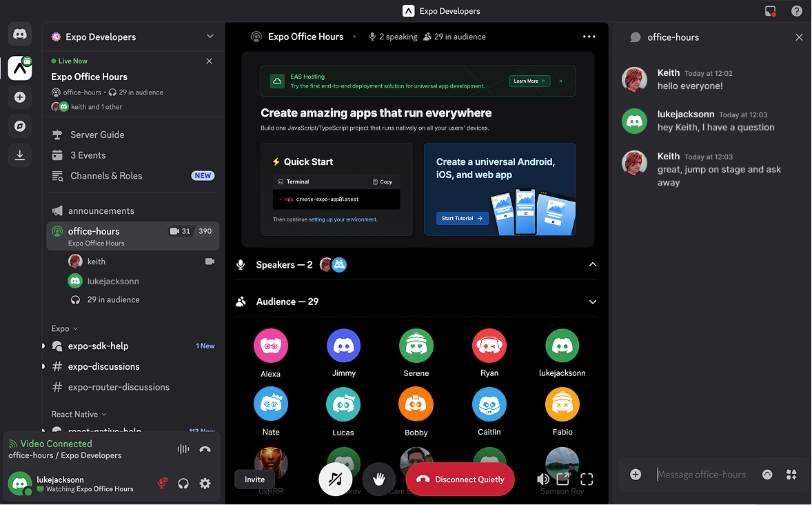Screen dimensions: 812x505
Task: Toggle noise suppression waveform icon
Action: pos(183,449)
